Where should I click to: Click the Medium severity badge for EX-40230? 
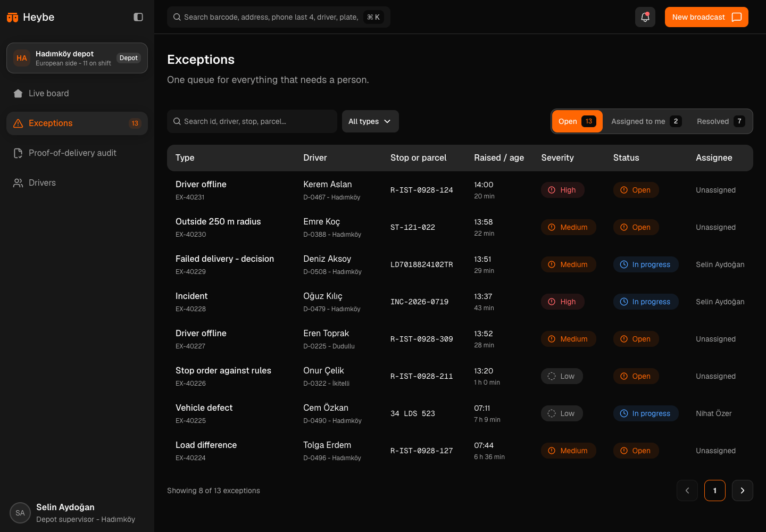click(x=569, y=227)
